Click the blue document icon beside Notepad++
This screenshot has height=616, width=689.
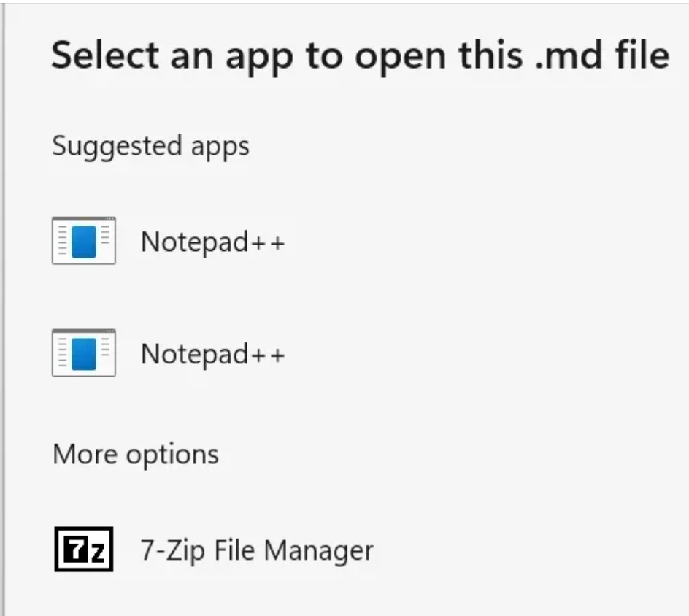pyautogui.click(x=82, y=241)
